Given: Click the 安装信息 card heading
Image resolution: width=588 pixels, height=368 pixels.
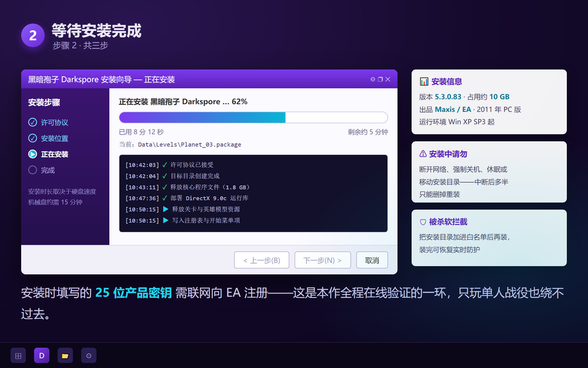Looking at the screenshot, I should click(447, 81).
